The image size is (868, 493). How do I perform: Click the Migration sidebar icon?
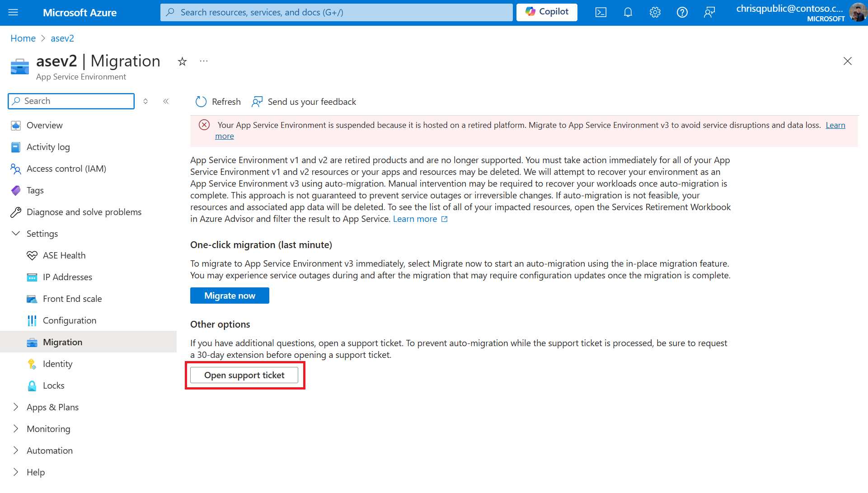tap(32, 342)
